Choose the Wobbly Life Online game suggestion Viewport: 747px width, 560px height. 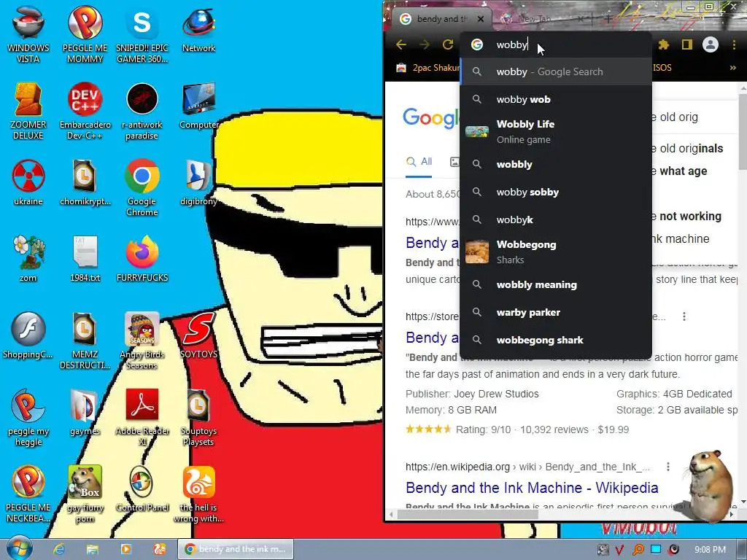(x=556, y=131)
